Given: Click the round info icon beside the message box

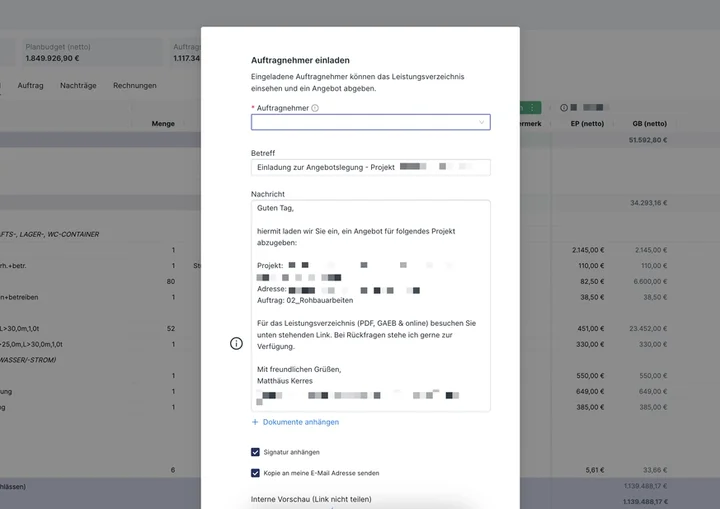Looking at the screenshot, I should pos(236,343).
